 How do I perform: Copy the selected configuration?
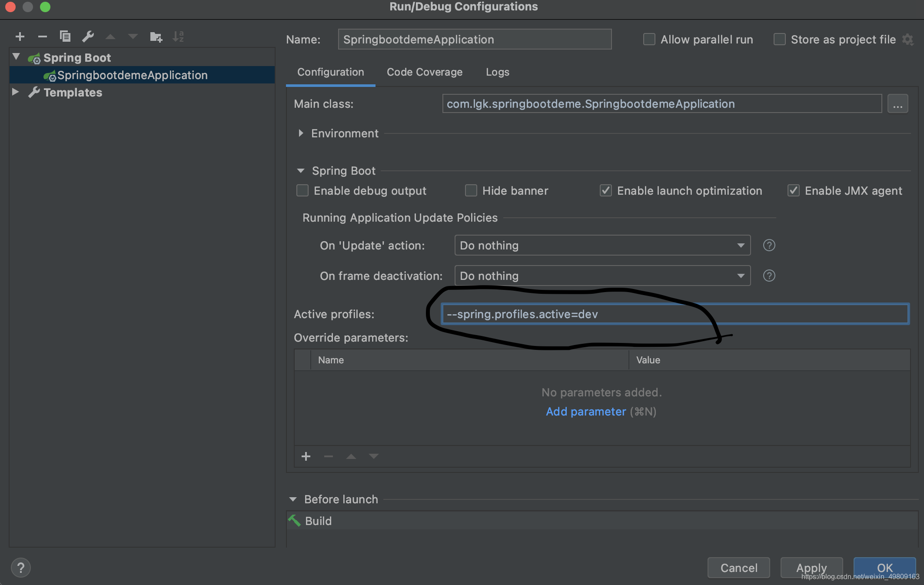pyautogui.click(x=65, y=37)
